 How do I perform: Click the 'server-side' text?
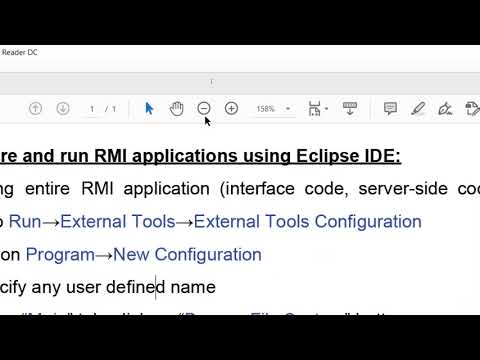pos(403,189)
